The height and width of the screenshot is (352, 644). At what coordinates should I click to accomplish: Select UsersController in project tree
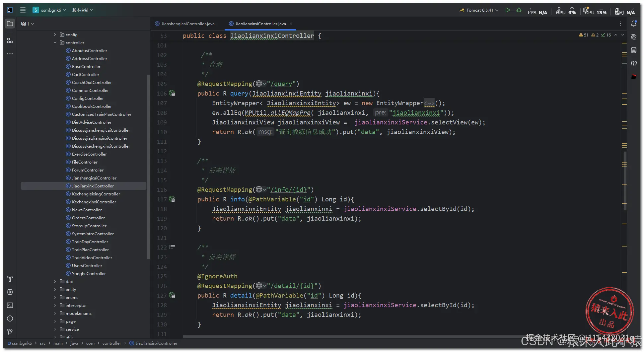87,265
